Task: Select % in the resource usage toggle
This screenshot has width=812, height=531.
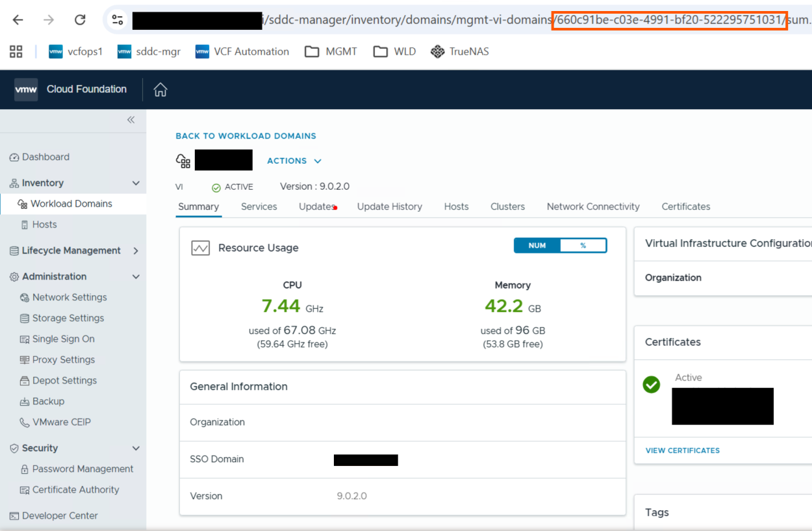Action: point(583,245)
